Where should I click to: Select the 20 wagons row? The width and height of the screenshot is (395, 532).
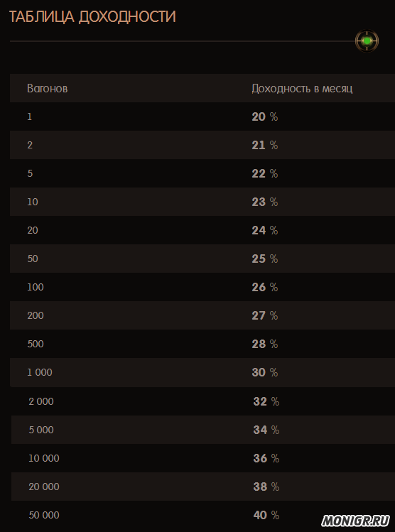[x=202, y=230]
